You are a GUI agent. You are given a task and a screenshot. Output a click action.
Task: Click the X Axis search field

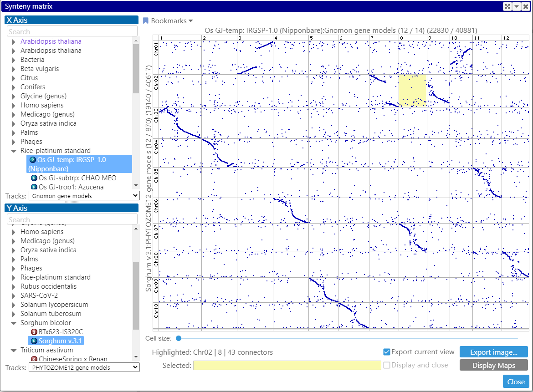(72, 31)
